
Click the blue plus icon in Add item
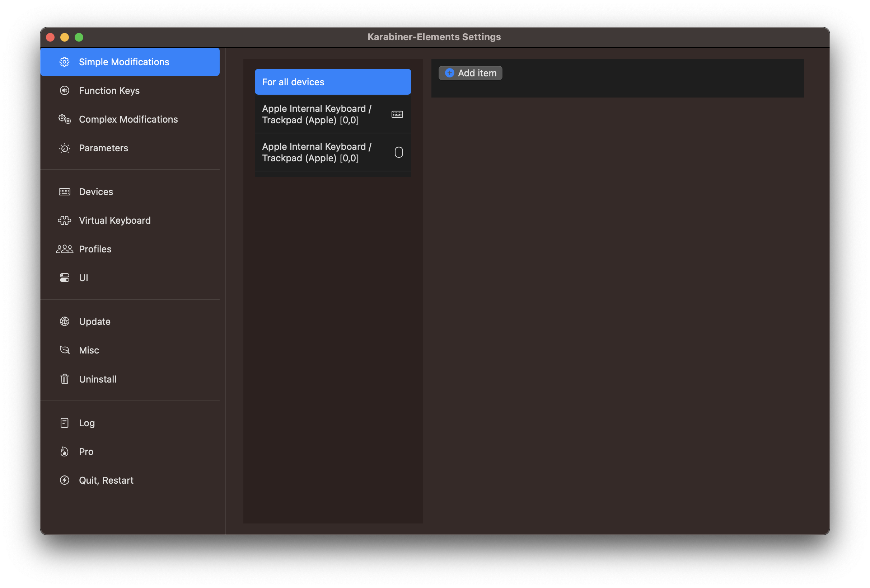tap(449, 73)
